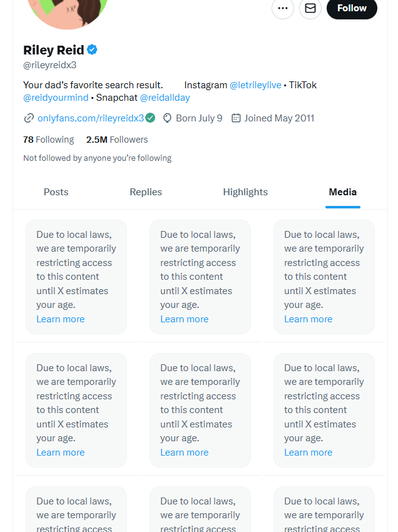Click the green verified checkmark after the onlyfans link

coord(150,118)
